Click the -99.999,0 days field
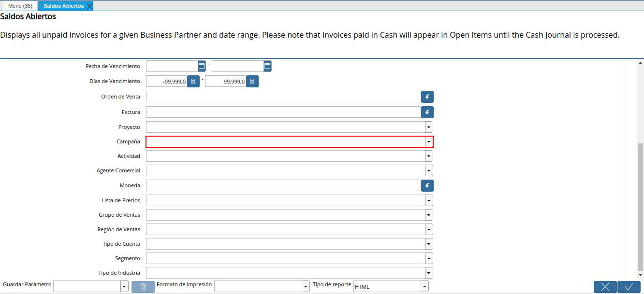Image resolution: width=644 pixels, height=294 pixels. [x=166, y=82]
